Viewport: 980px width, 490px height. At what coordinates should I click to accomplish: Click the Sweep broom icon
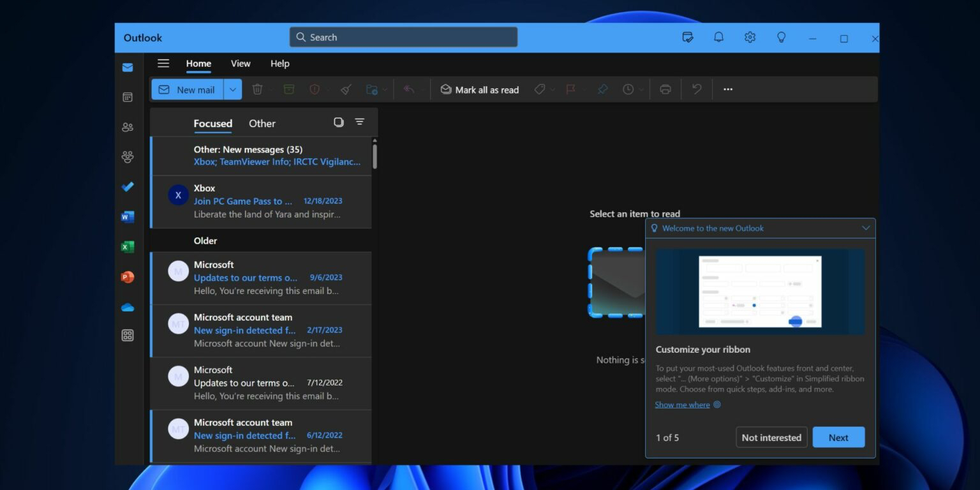(346, 90)
